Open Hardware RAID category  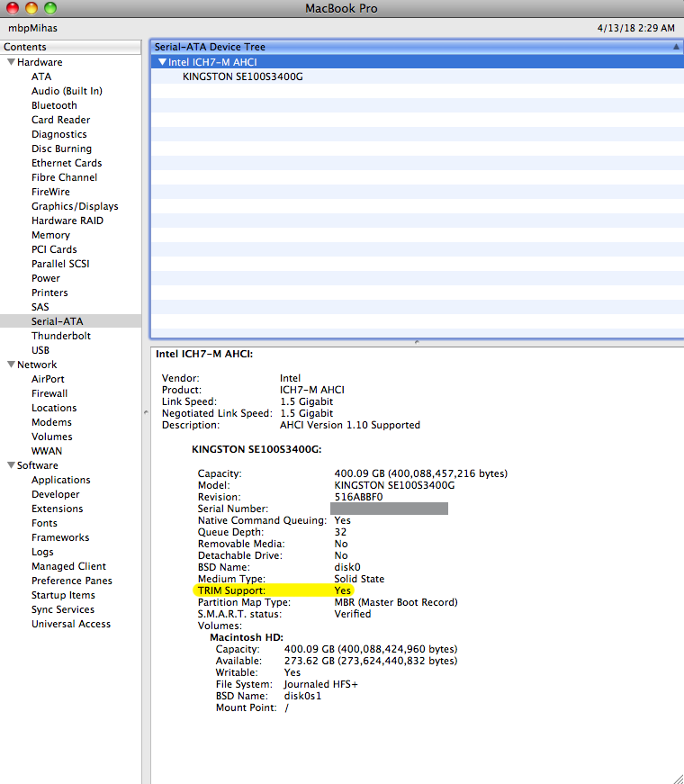(x=67, y=221)
